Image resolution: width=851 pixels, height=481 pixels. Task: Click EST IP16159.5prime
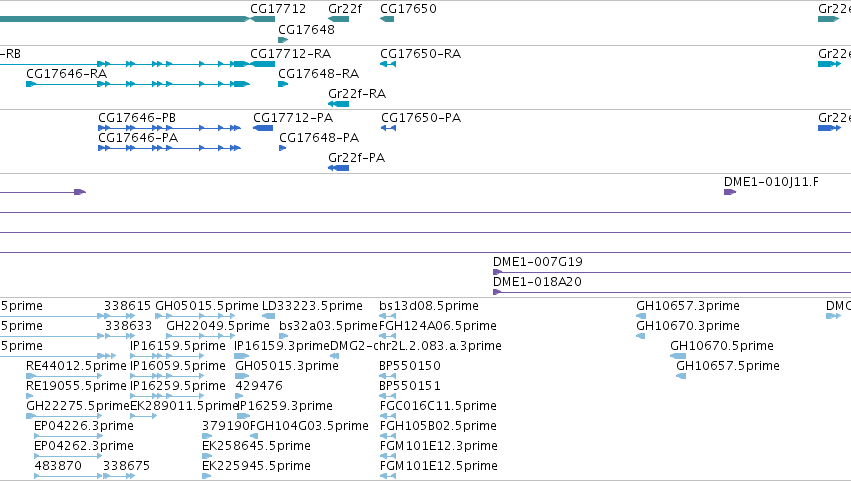(x=178, y=346)
